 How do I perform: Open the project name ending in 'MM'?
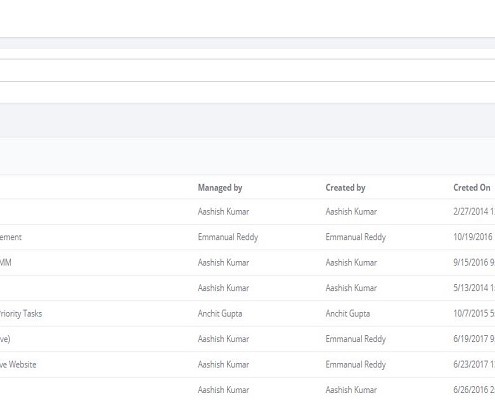coord(6,263)
